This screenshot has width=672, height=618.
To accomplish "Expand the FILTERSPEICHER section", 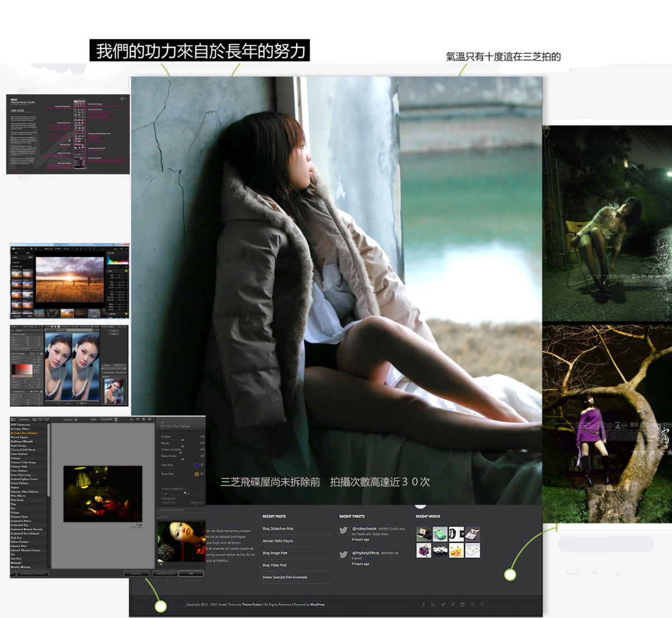I will (171, 510).
